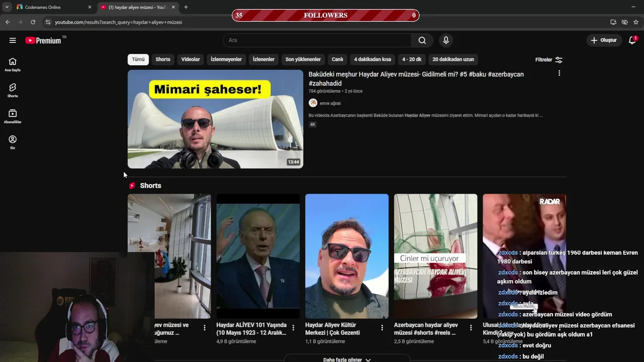
Task: Click the 13:44 duration badge
Action: coord(293,162)
